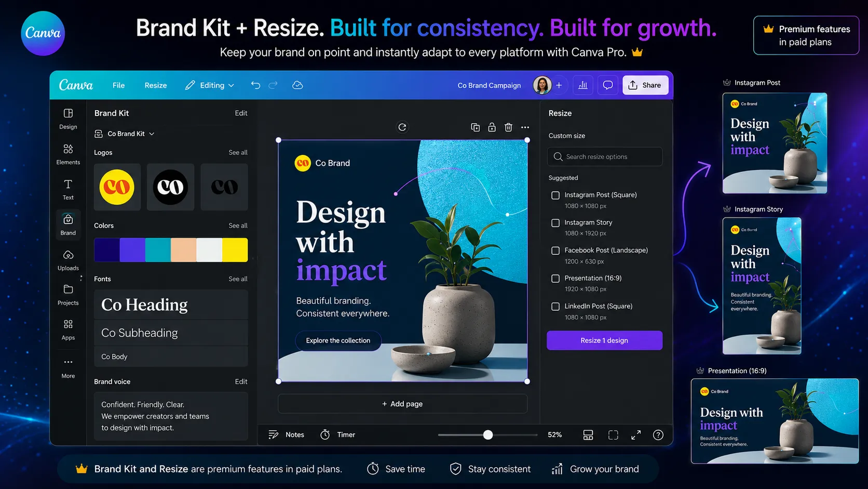This screenshot has width=868, height=489.
Task: Check Presentation (16:9) size option
Action: (x=555, y=279)
